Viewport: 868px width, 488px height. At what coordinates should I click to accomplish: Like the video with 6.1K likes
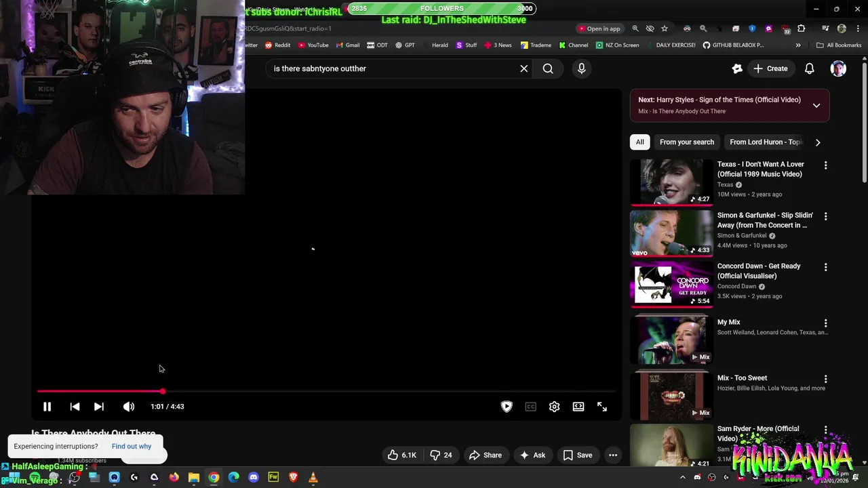[x=402, y=455]
